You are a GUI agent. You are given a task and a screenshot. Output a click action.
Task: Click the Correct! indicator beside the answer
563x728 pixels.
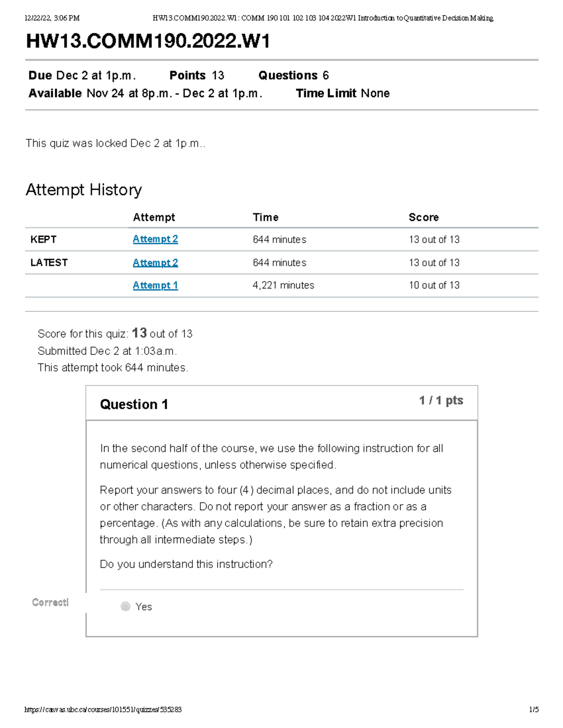(50, 602)
